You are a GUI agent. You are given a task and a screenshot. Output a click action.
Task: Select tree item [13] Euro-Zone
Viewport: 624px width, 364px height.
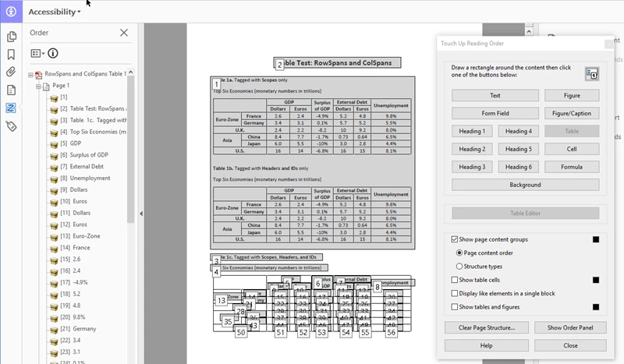point(80,236)
